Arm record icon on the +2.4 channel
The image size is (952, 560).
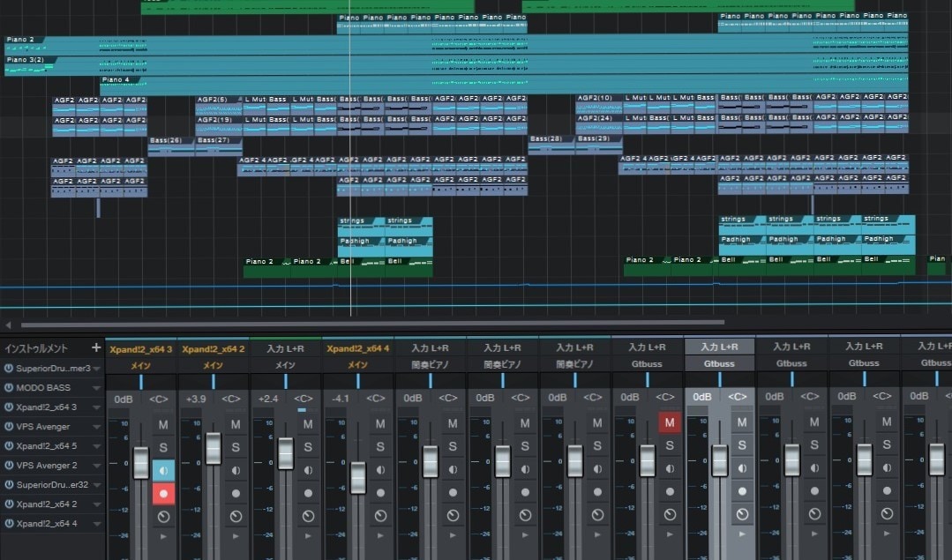[308, 493]
